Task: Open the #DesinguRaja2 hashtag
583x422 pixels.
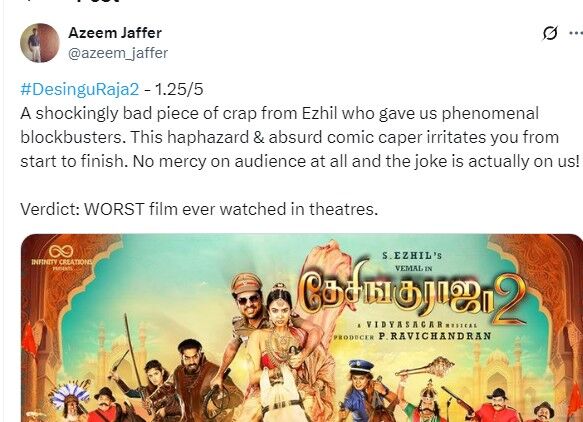Action: coord(80,89)
